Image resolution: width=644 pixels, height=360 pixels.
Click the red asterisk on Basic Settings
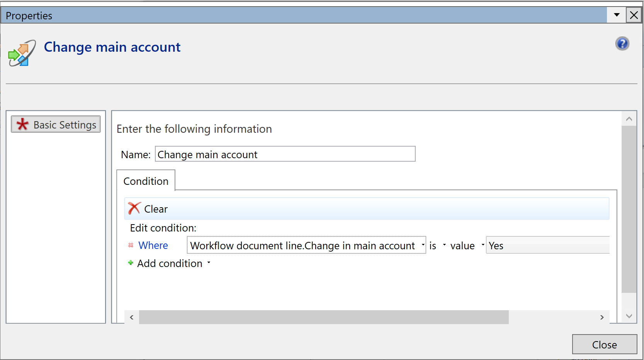[x=22, y=124]
